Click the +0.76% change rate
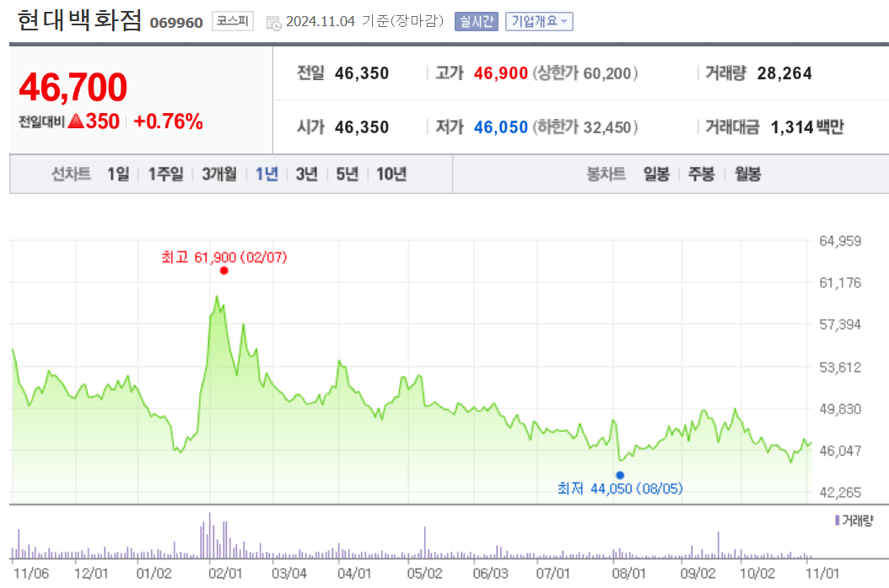This screenshot has width=889, height=588. (168, 121)
